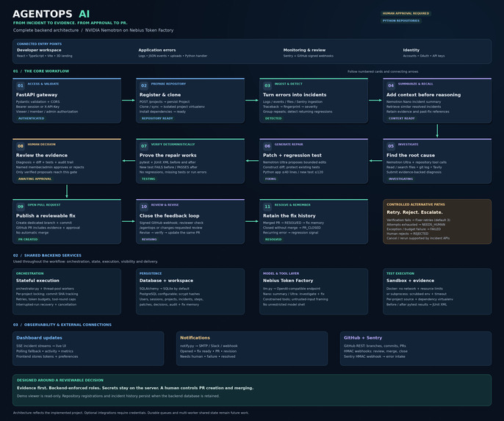Click the TEST EXECUTION label above Sandbox + evidence
The image size is (504, 421).
point(400,273)
